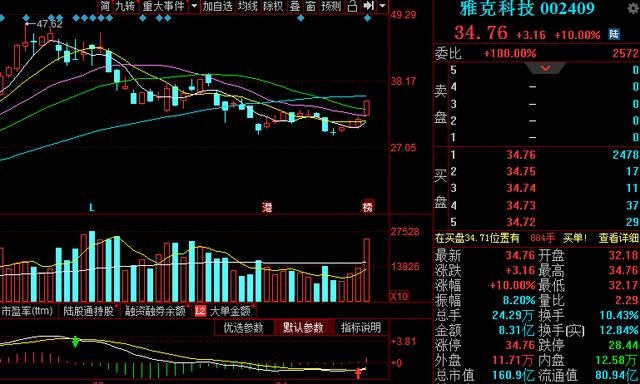
Task: Toggle the 均线 moving average display
Action: click(248, 6)
